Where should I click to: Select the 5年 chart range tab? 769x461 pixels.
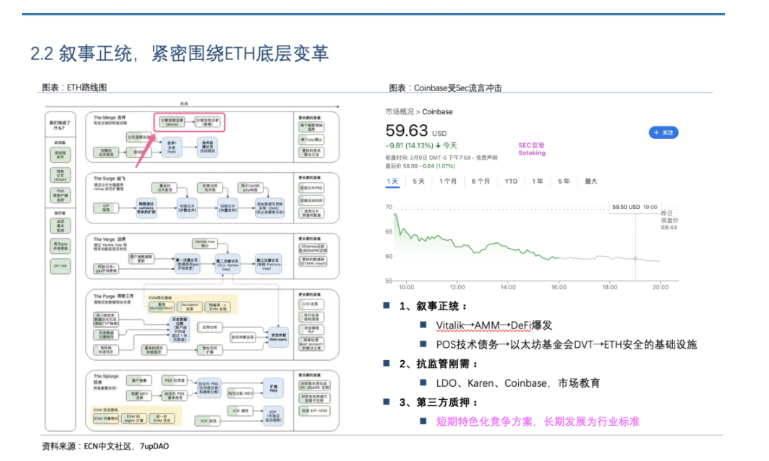click(564, 181)
